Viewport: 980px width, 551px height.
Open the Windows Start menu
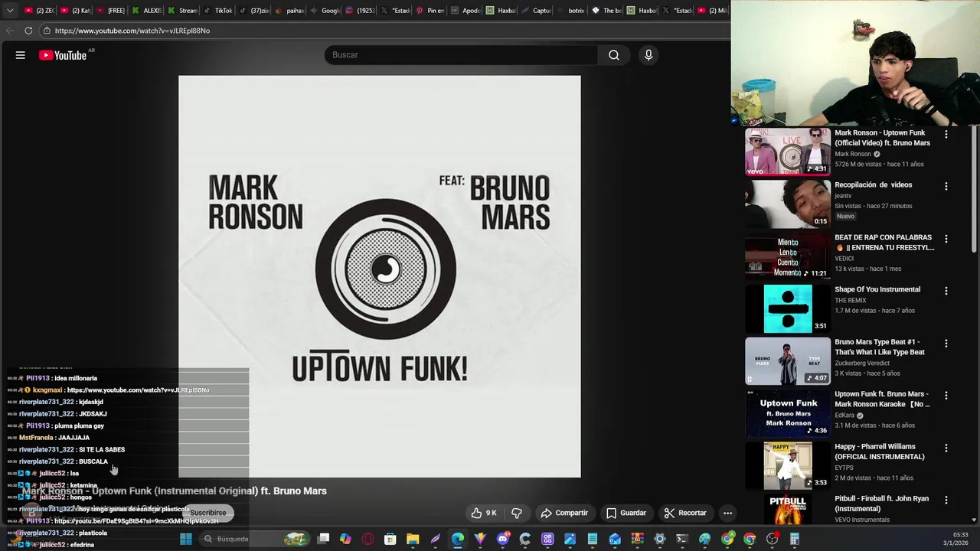point(185,539)
